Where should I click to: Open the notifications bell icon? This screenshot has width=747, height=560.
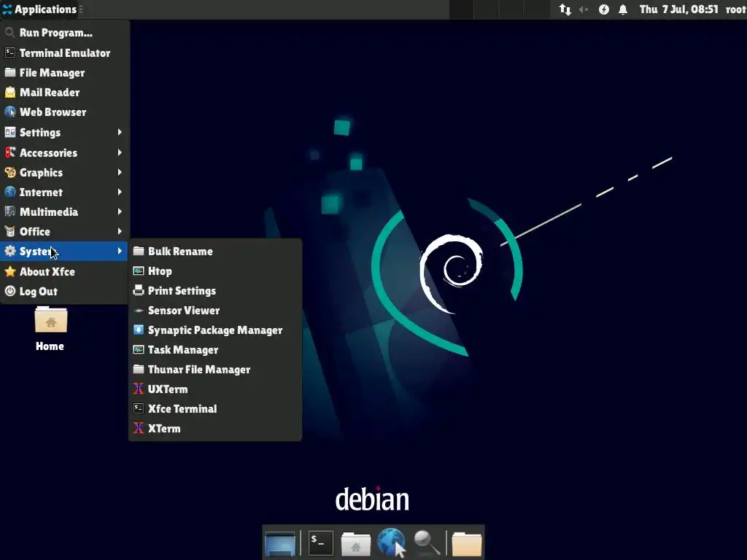(x=623, y=9)
